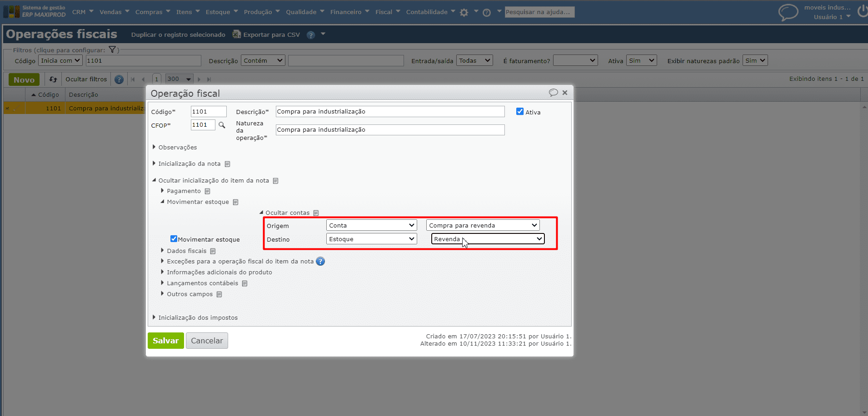
Task: Open the Compra para revenda dropdown
Action: tap(483, 225)
